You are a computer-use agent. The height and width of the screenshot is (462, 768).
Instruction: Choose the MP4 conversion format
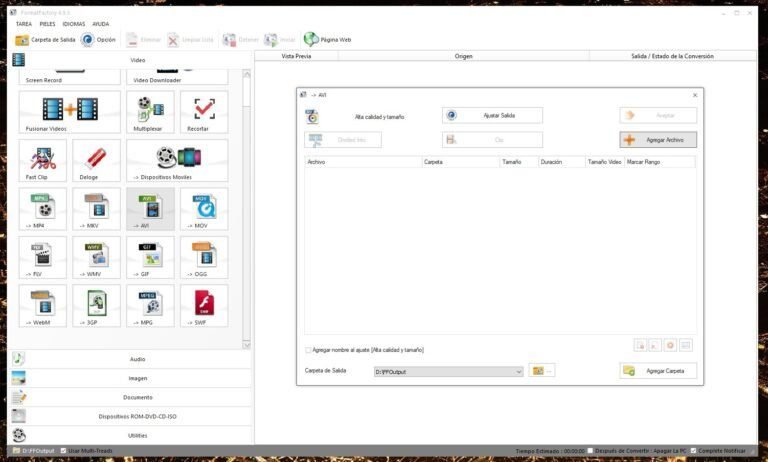click(x=43, y=209)
